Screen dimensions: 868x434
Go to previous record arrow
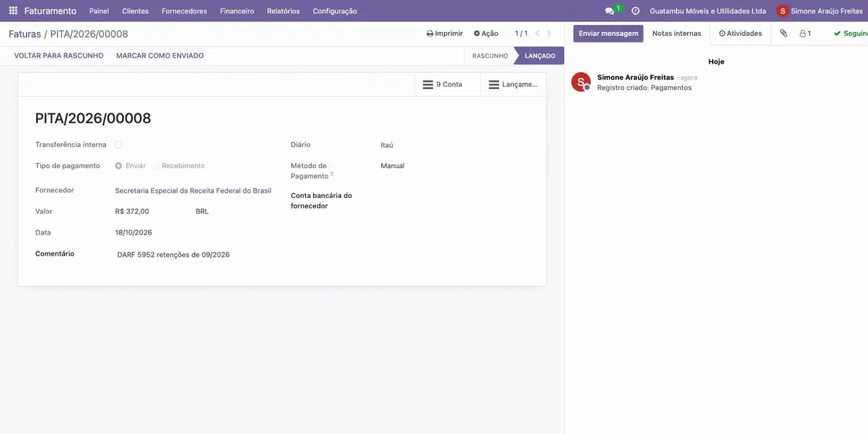click(537, 33)
